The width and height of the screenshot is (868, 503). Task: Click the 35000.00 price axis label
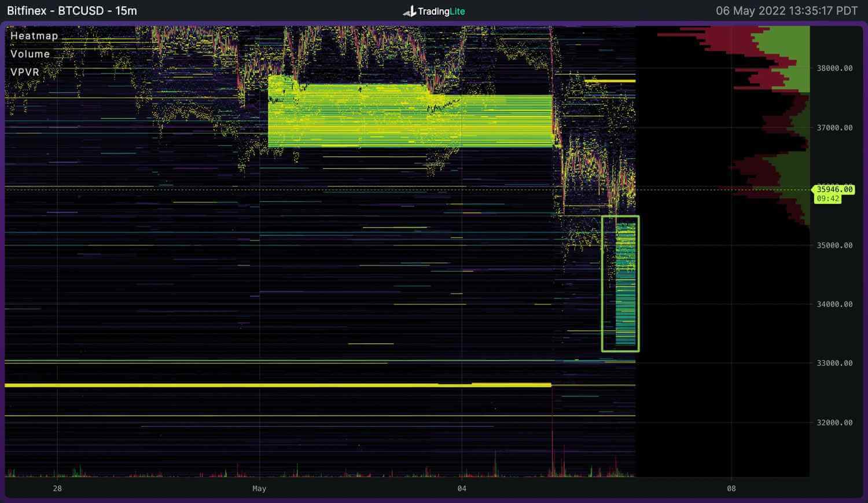834,245
